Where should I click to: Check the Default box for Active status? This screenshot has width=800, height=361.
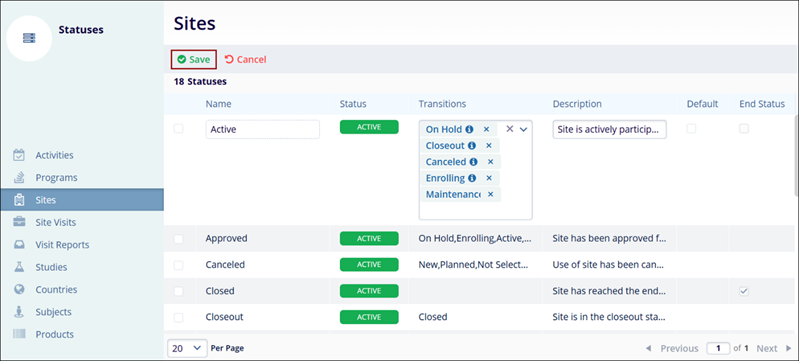point(691,129)
